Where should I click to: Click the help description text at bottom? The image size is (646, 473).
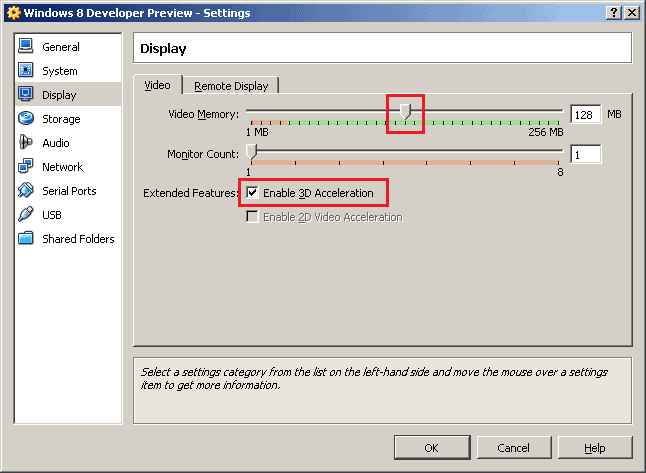point(374,379)
